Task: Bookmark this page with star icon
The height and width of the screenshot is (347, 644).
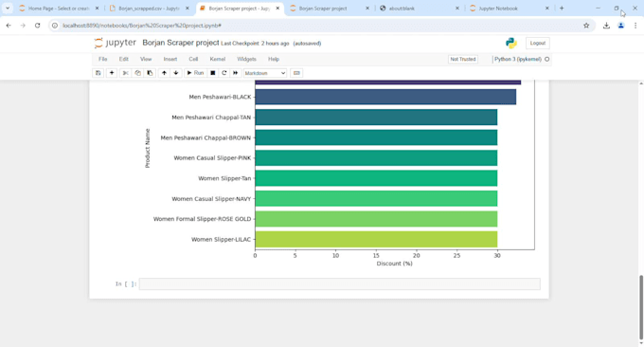Action: (586, 26)
